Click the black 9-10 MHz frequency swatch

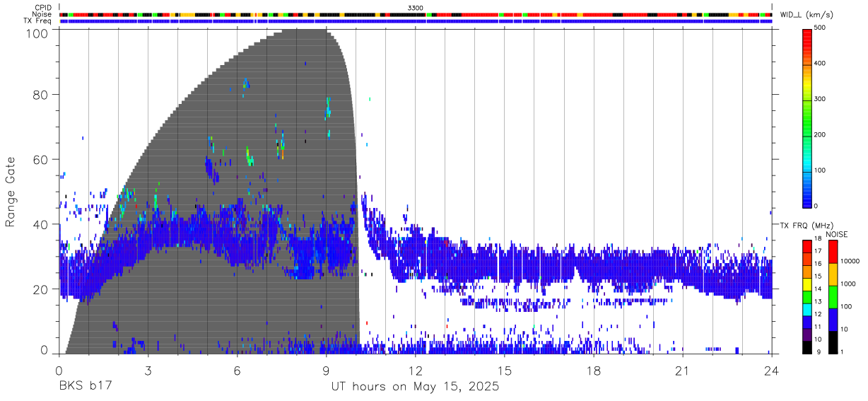pos(807,347)
